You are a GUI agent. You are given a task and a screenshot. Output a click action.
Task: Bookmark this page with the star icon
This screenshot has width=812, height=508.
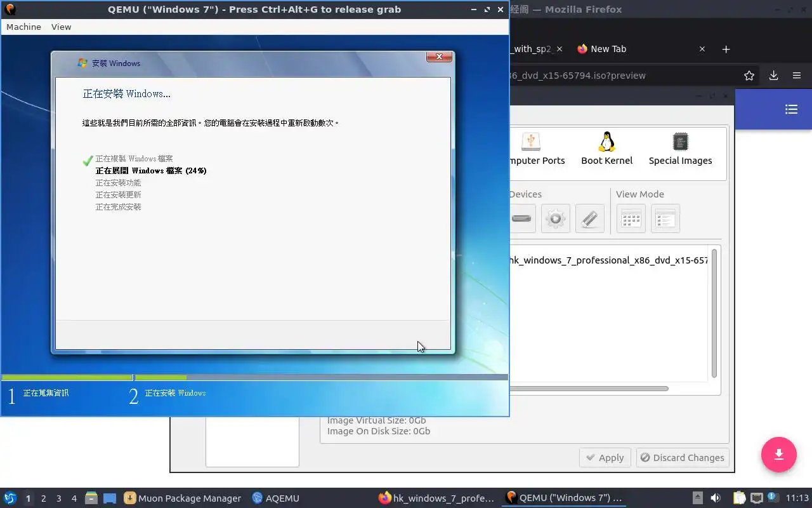pos(749,76)
